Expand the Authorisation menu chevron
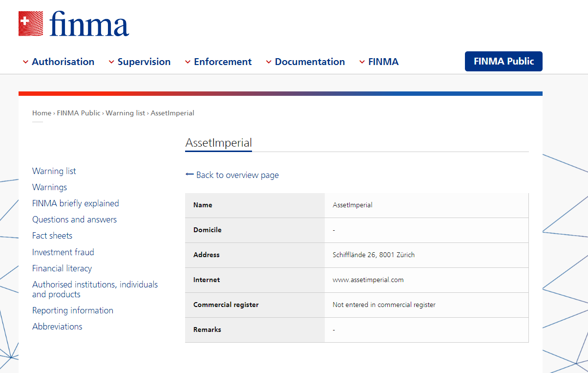This screenshot has height=373, width=588. click(25, 62)
